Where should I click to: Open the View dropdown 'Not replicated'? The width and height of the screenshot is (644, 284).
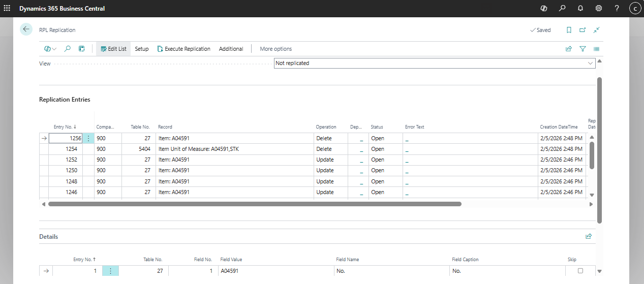coord(435,63)
